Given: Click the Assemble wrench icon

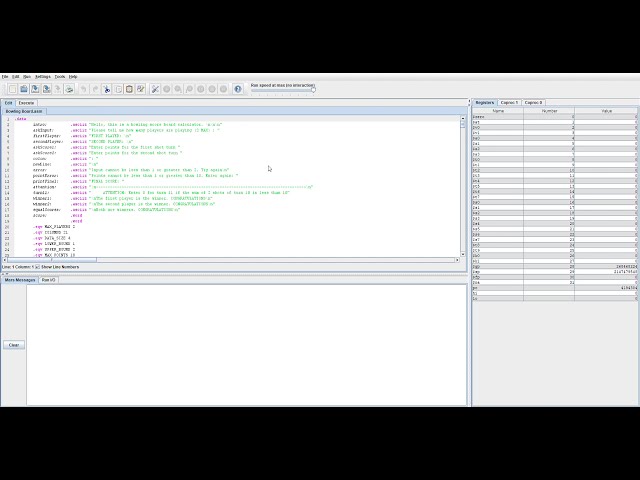Looking at the screenshot, I should click(155, 89).
